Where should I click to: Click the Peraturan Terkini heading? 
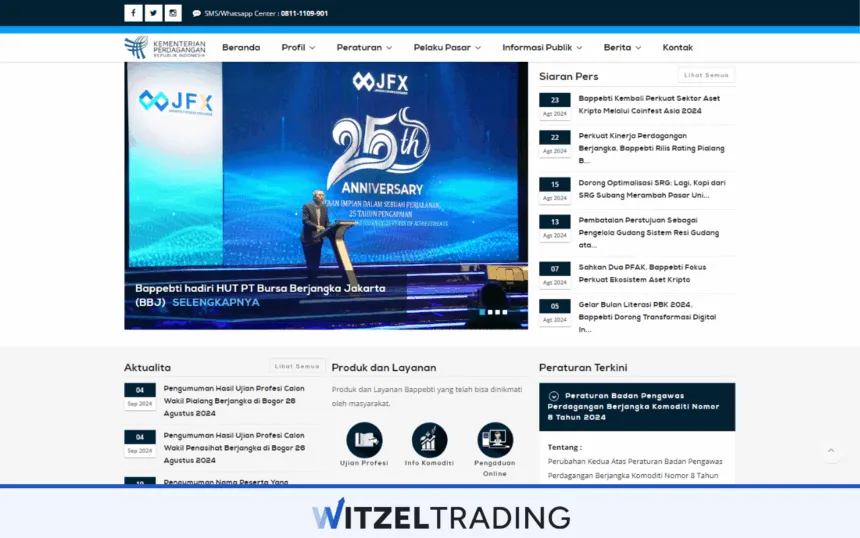tap(583, 368)
